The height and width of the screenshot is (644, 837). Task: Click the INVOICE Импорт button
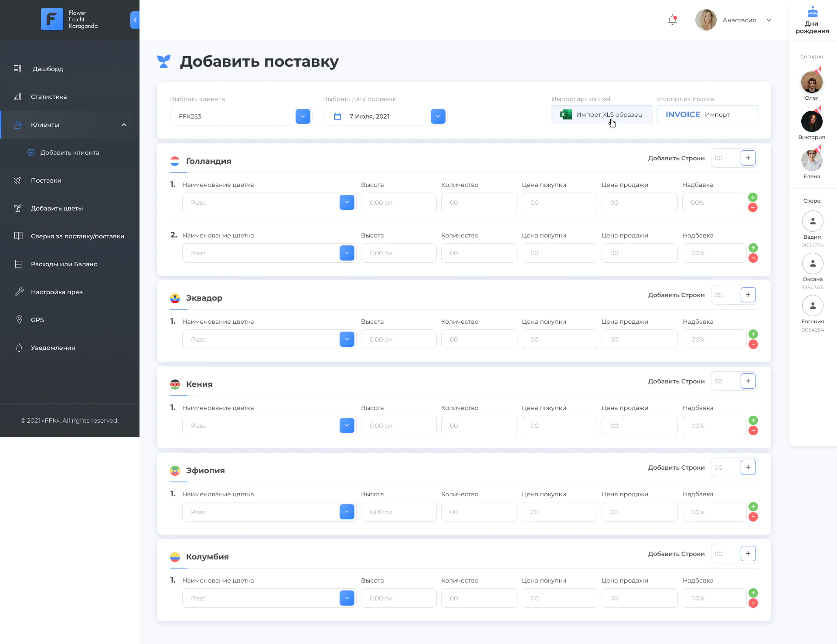707,115
